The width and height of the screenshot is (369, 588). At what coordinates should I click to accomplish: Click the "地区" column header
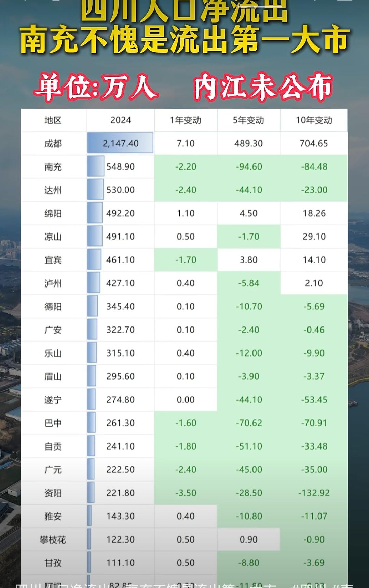53,120
